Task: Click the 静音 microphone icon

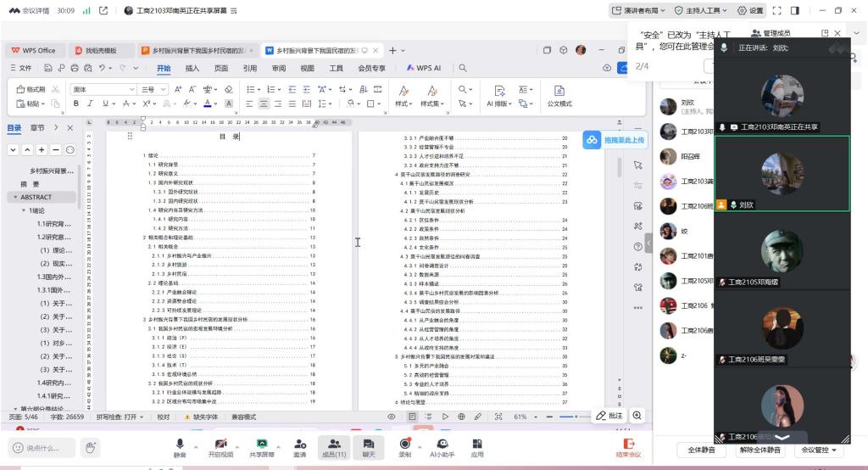Action: [180, 444]
